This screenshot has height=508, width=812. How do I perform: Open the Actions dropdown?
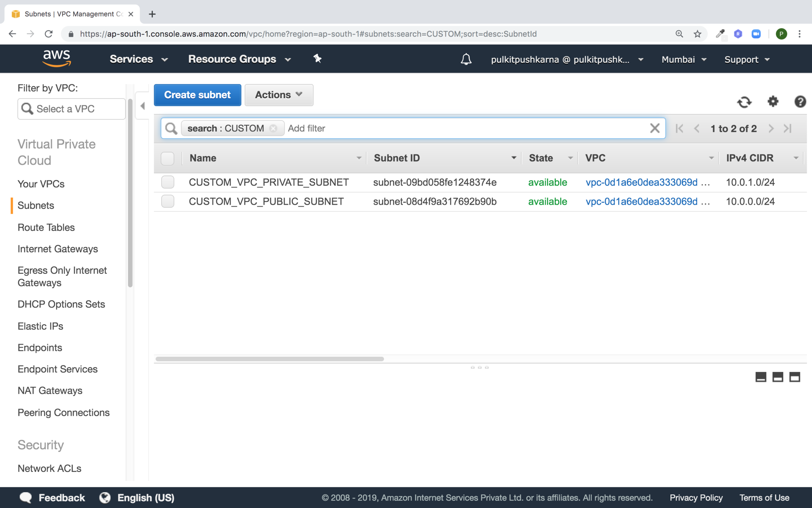pos(279,95)
